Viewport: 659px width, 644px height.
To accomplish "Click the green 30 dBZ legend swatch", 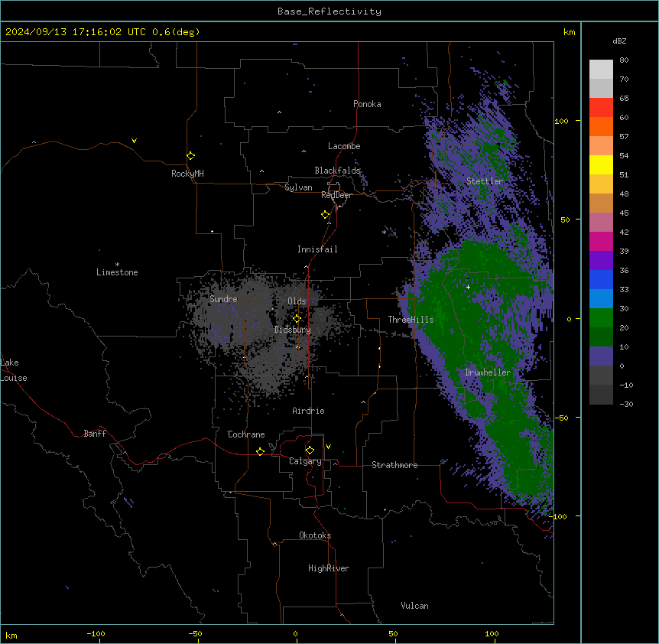I will pos(601,318).
